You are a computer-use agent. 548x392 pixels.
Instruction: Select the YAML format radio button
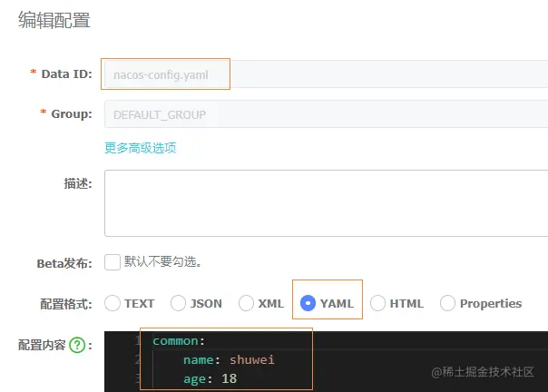pos(308,303)
